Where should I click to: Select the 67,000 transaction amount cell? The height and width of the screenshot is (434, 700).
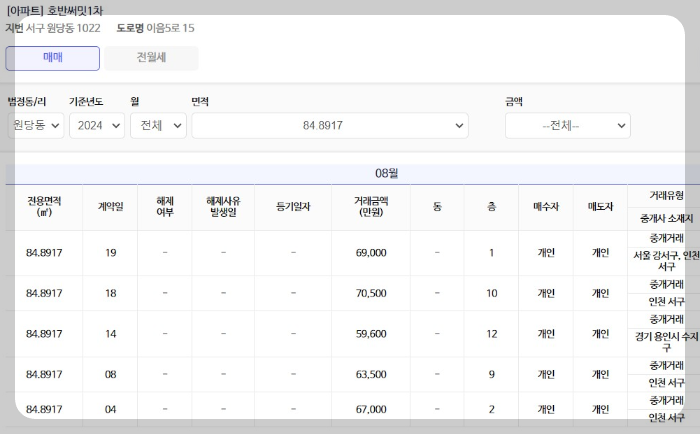click(371, 409)
